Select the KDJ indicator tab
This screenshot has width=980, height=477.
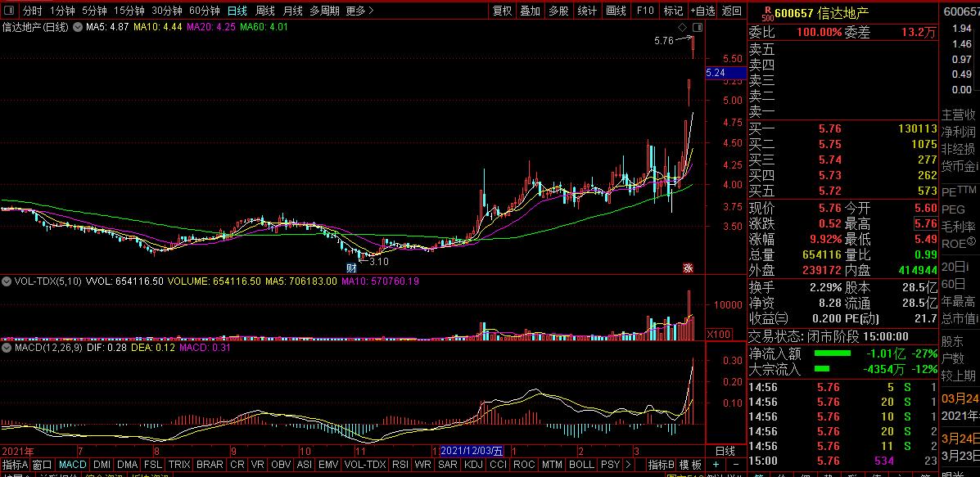coord(474,466)
